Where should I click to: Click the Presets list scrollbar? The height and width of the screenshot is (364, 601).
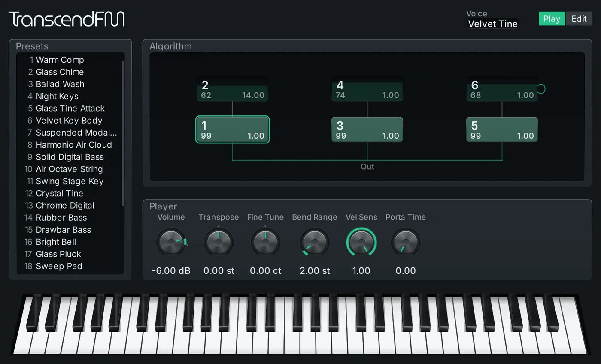click(123, 133)
